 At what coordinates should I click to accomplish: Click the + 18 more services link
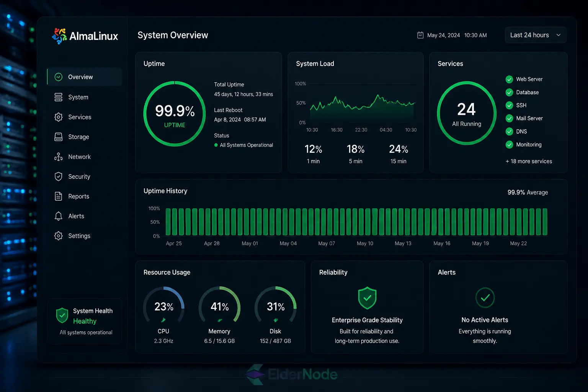tap(529, 162)
